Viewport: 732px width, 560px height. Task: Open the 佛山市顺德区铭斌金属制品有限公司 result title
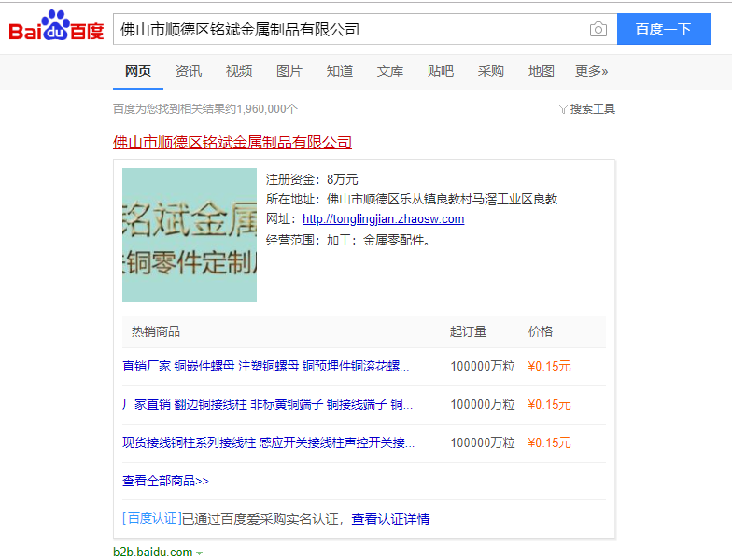pos(232,142)
